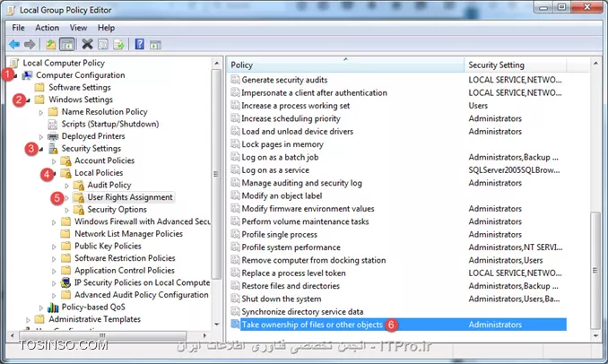Expand the Security Options node arrow
Viewport: 608px width, 364px height.
[66, 210]
